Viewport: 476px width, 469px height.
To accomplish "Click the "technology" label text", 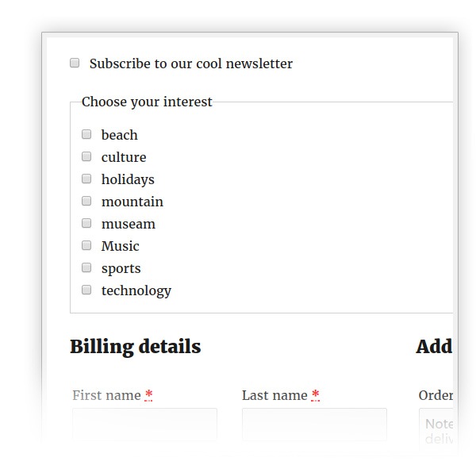I will click(x=136, y=290).
